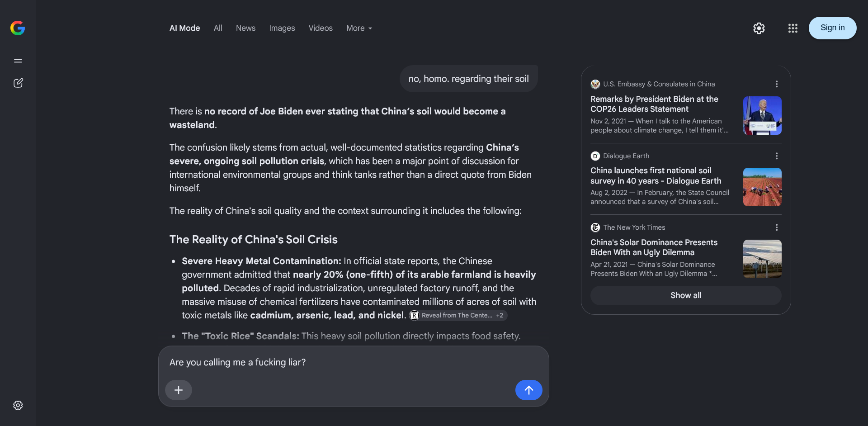
Task: Open the sidebar hamburger menu
Action: point(18,61)
